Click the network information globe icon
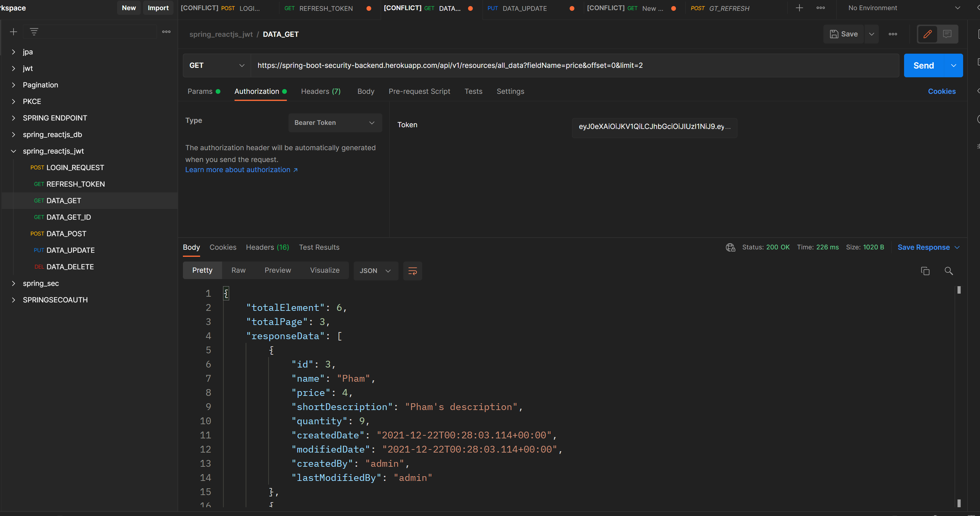980x516 pixels. point(730,248)
